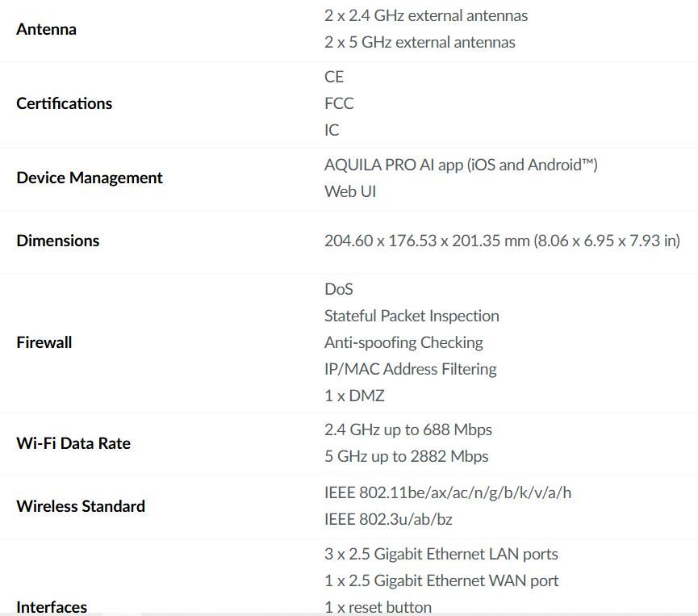Click the Certifications row heading
Screen dimensions: 698x616
(64, 103)
